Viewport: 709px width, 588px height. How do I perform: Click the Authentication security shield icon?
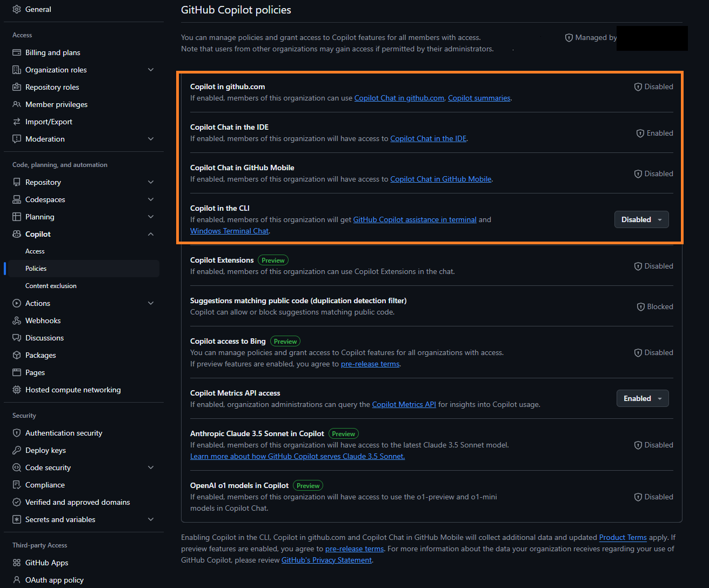coord(17,433)
